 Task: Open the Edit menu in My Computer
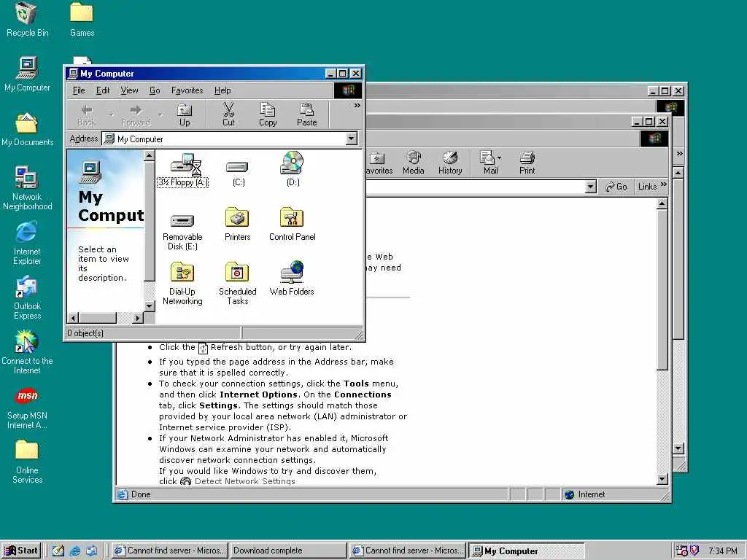(103, 90)
